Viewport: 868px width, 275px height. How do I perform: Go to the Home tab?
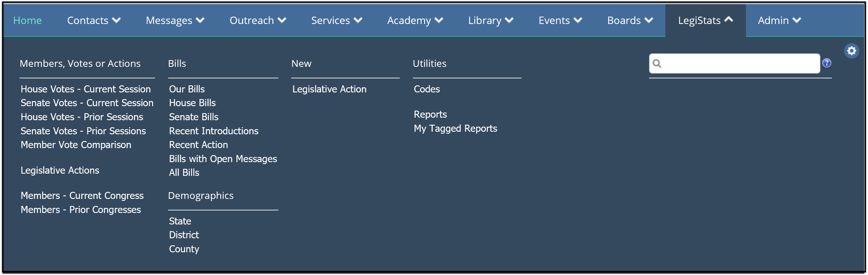pyautogui.click(x=27, y=20)
